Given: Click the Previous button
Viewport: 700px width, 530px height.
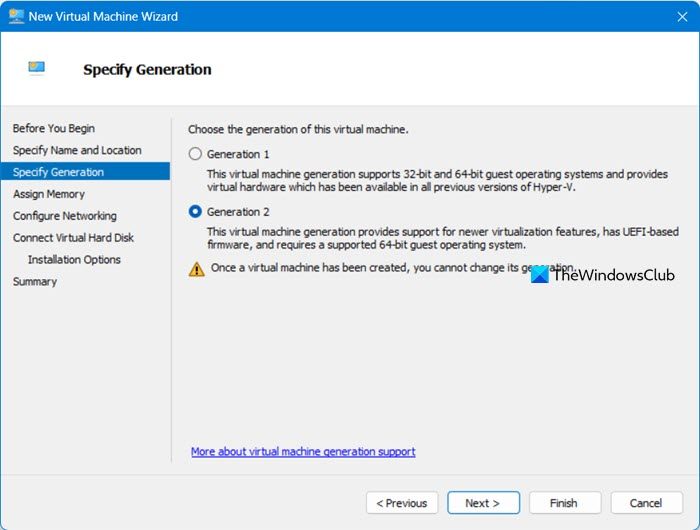Looking at the screenshot, I should [x=402, y=503].
